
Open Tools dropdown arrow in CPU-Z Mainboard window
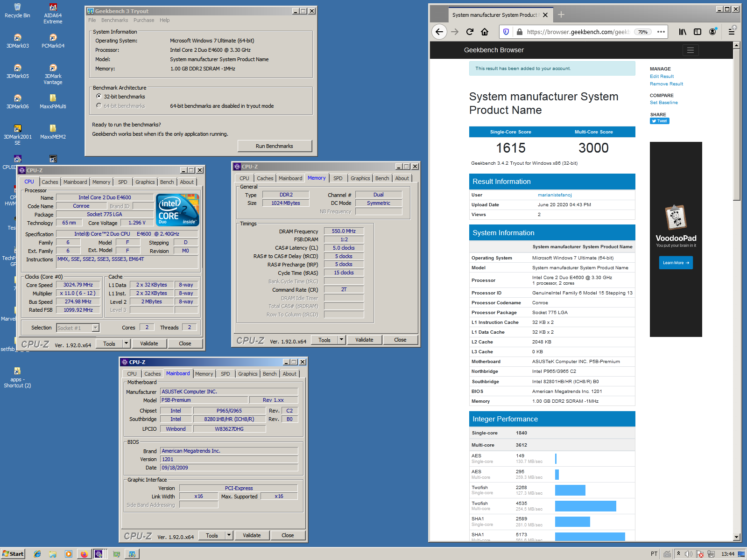229,535
